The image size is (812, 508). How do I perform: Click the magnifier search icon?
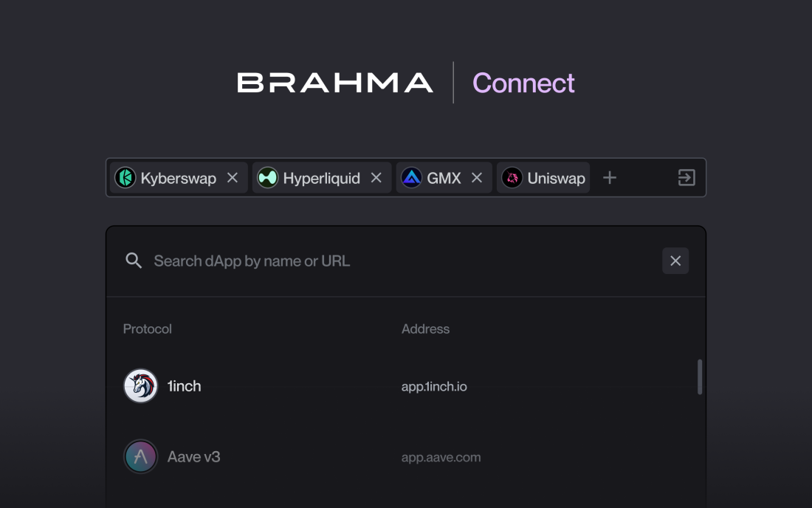(x=134, y=261)
